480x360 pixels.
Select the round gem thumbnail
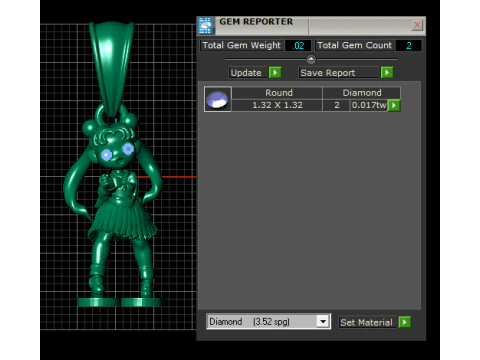(x=217, y=99)
